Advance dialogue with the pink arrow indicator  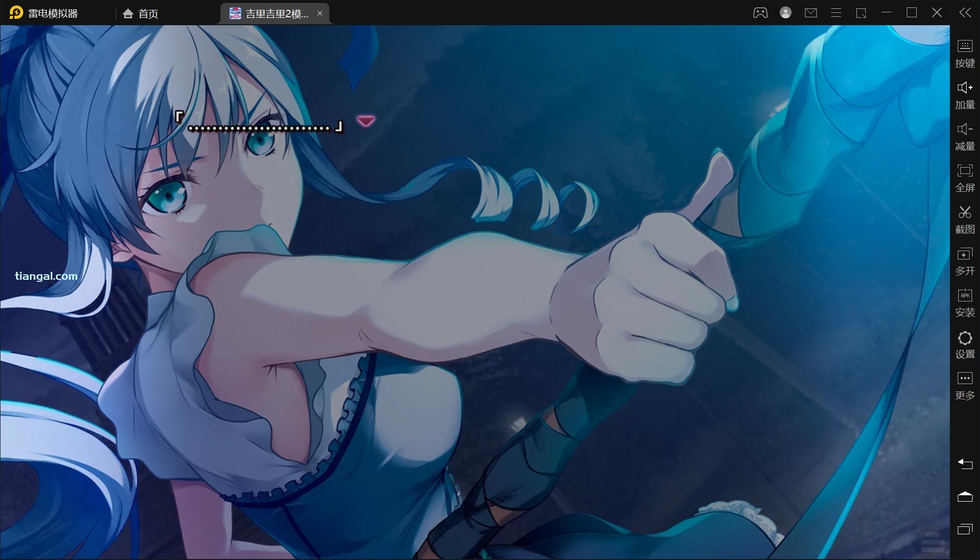tap(366, 121)
